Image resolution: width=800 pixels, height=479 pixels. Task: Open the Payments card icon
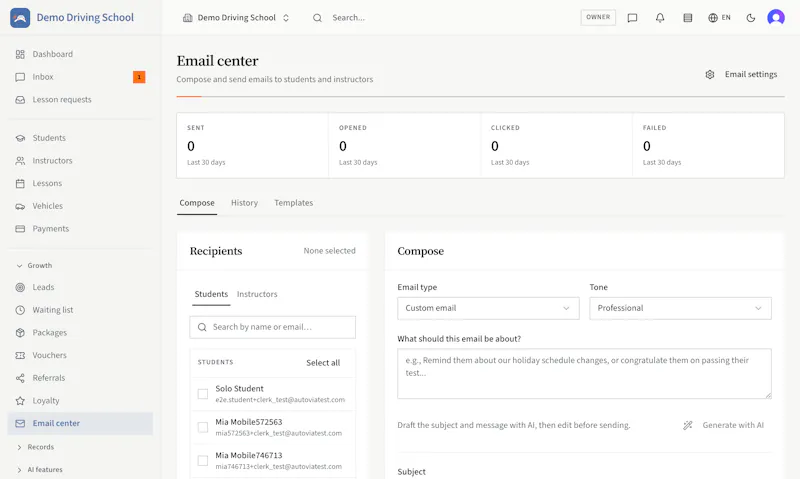tap(20, 229)
